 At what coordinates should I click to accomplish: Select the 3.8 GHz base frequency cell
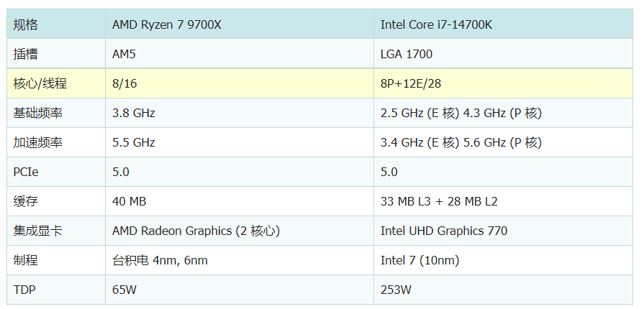[134, 113]
